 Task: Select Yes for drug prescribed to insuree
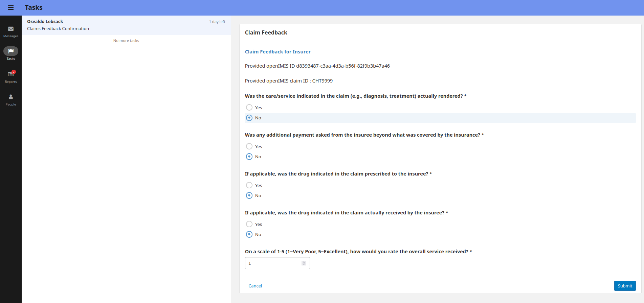(249, 185)
